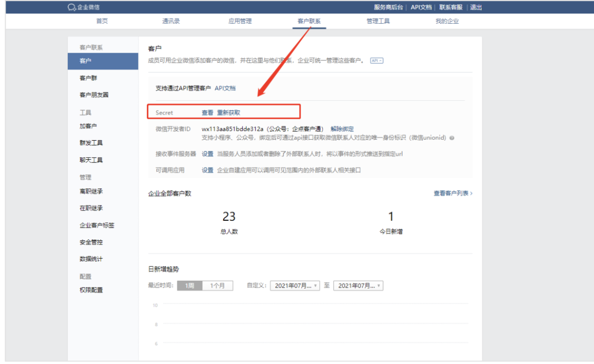594x364 pixels.
Task: Click API文档 link next to 支持通过API管理客户
Action: coord(225,88)
